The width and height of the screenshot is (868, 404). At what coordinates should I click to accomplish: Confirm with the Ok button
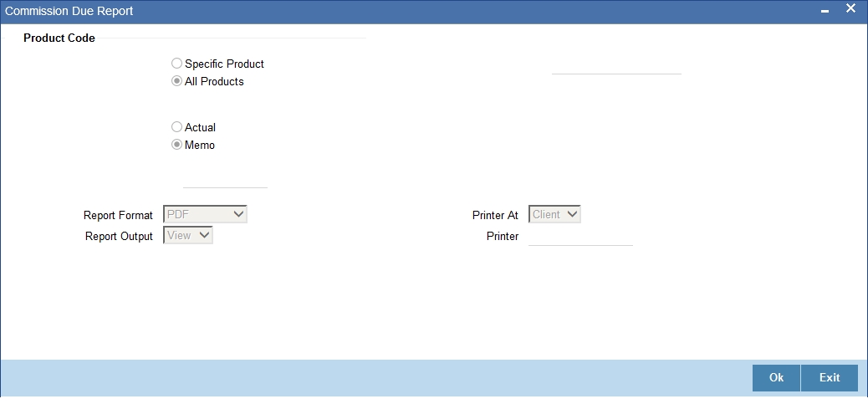(x=776, y=377)
